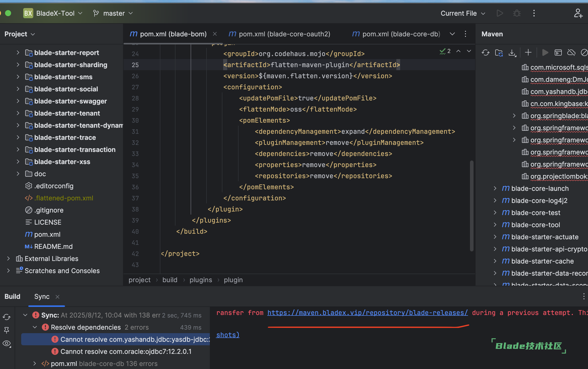Open the maven.bladex.vip repository link

coord(368,313)
